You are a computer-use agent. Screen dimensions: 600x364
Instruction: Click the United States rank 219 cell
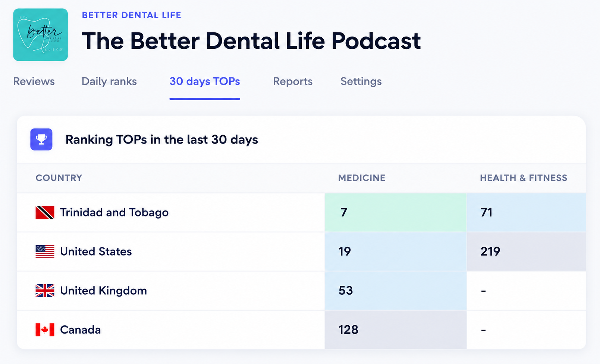coord(526,251)
